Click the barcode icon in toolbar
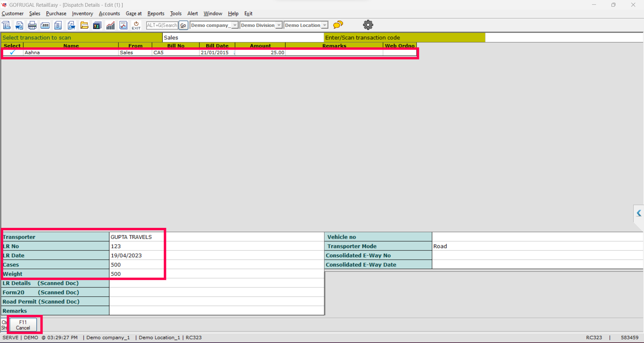Screen dimensions: 644x343 45,25
